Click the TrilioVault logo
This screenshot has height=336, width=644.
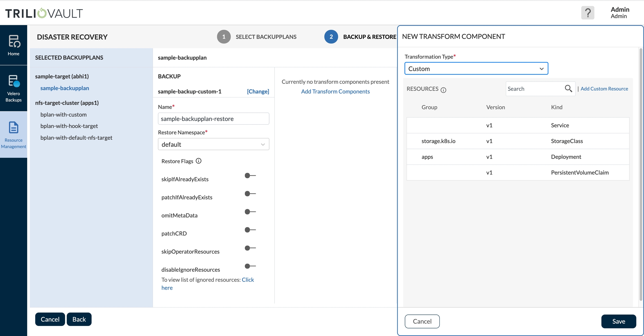click(44, 13)
